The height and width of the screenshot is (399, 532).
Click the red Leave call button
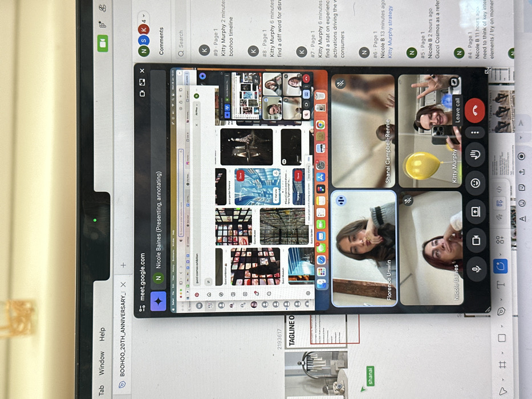coord(474,110)
